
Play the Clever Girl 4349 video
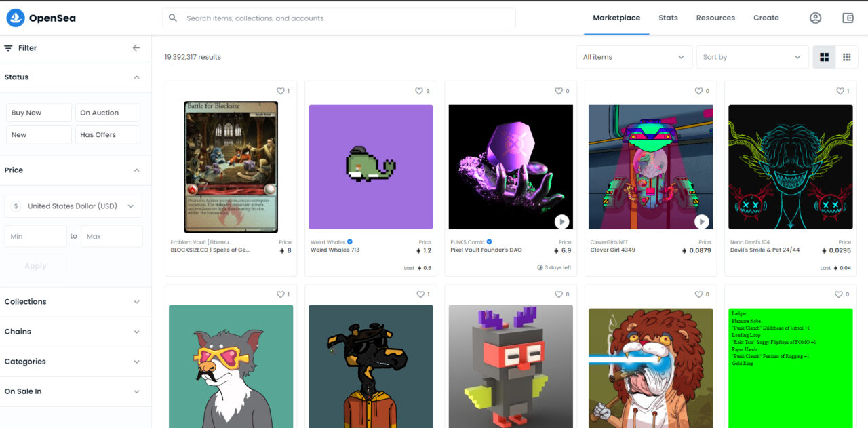[702, 222]
